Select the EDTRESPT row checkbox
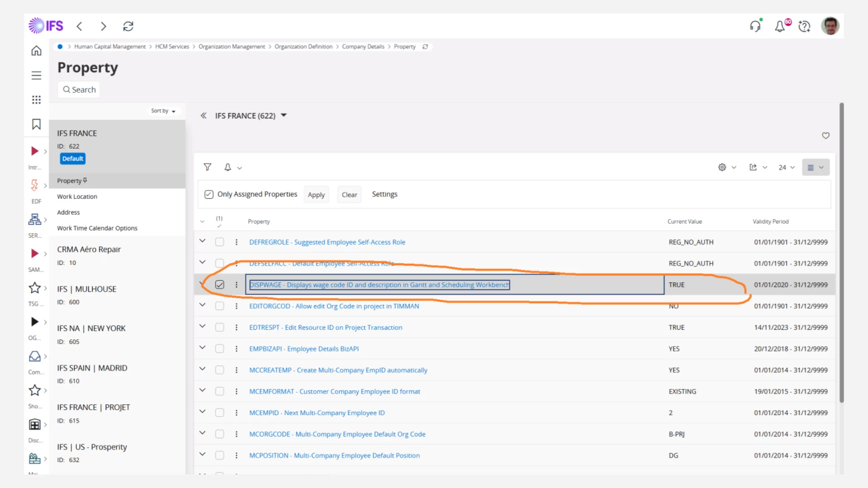Image resolution: width=868 pixels, height=488 pixels. 220,327
